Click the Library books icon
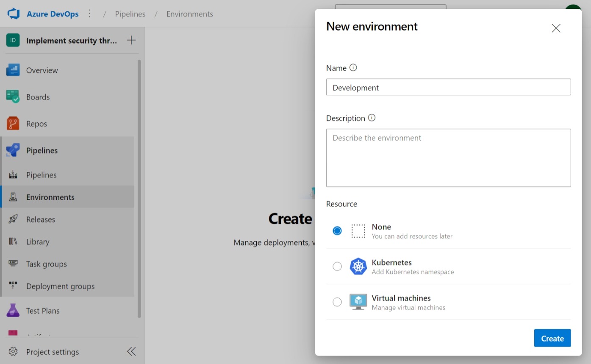 (x=13, y=242)
